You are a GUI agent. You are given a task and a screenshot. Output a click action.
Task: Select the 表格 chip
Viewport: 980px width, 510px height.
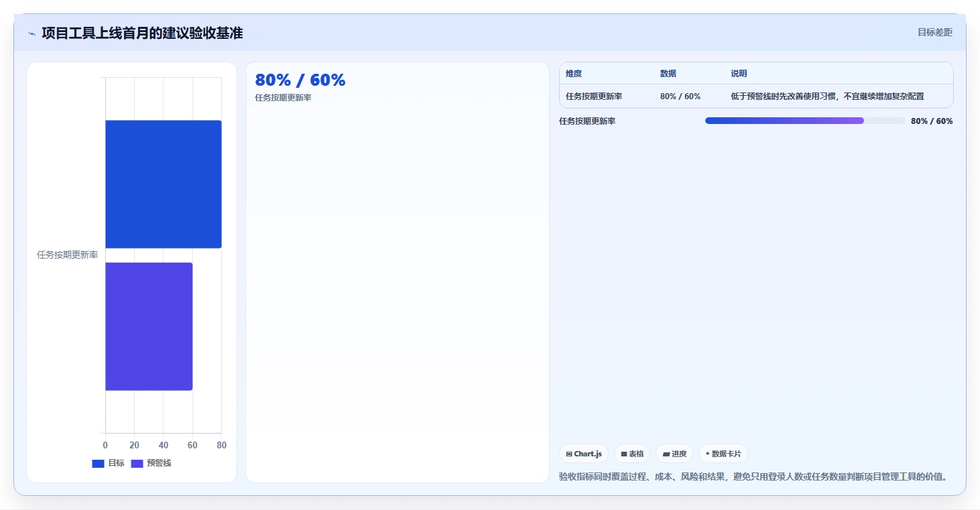pyautogui.click(x=632, y=454)
